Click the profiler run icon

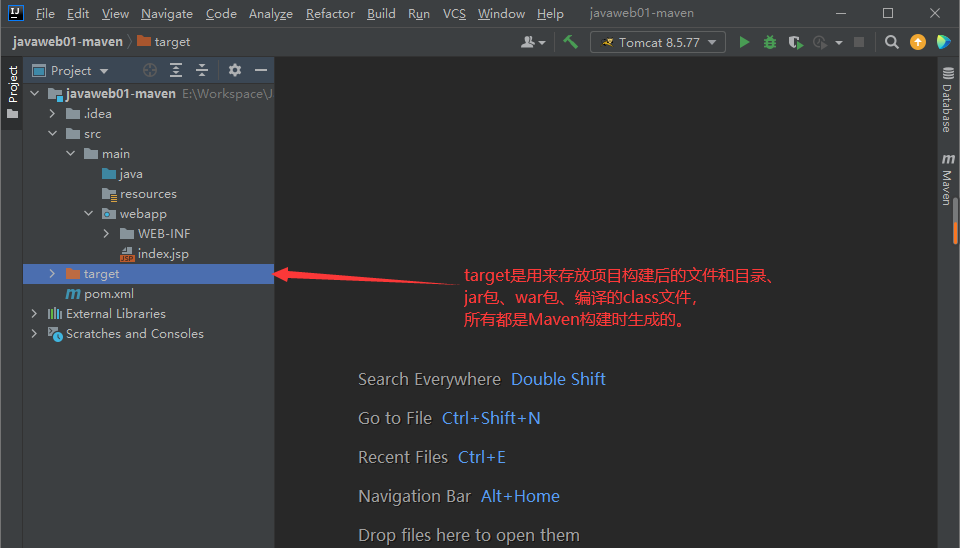[x=820, y=42]
